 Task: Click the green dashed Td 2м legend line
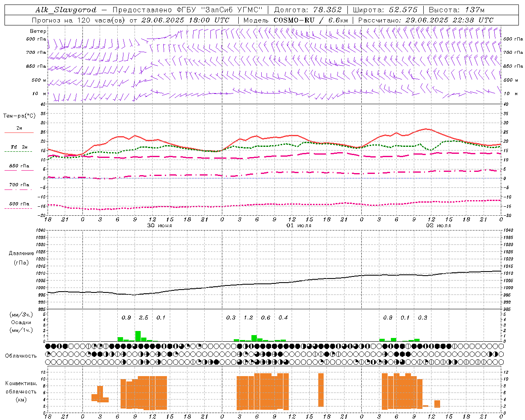coord(18,152)
